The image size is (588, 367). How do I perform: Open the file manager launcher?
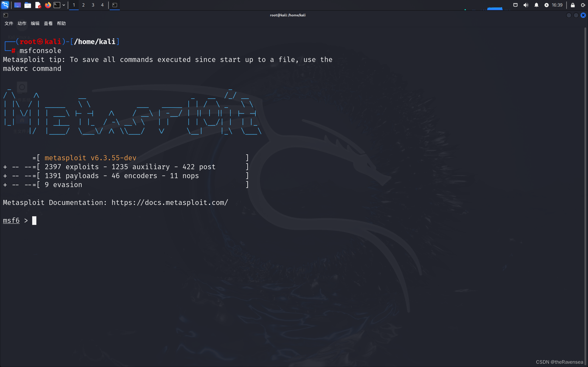point(28,5)
